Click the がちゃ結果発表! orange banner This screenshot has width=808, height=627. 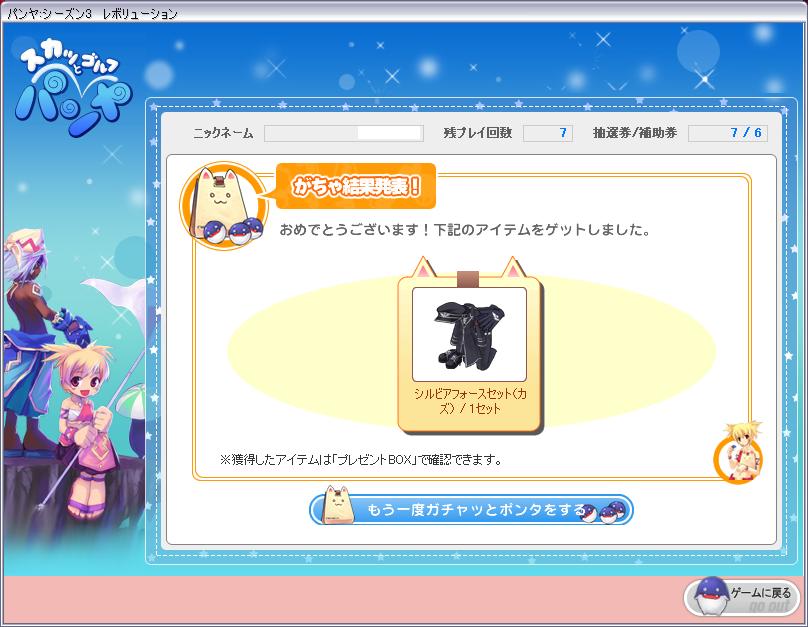coord(356,186)
